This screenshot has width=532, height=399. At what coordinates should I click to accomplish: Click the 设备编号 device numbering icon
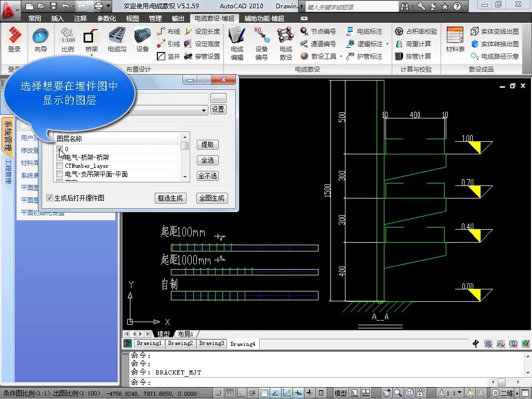[x=262, y=44]
